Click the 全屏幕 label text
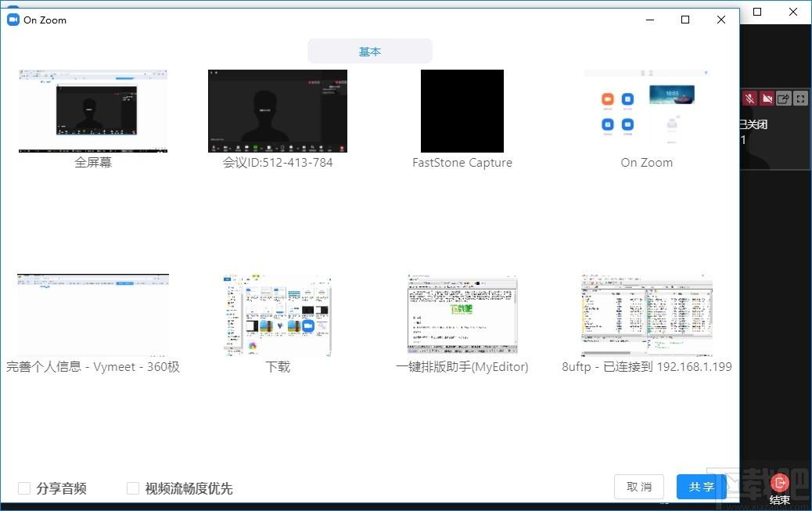The image size is (812, 511). tap(93, 162)
